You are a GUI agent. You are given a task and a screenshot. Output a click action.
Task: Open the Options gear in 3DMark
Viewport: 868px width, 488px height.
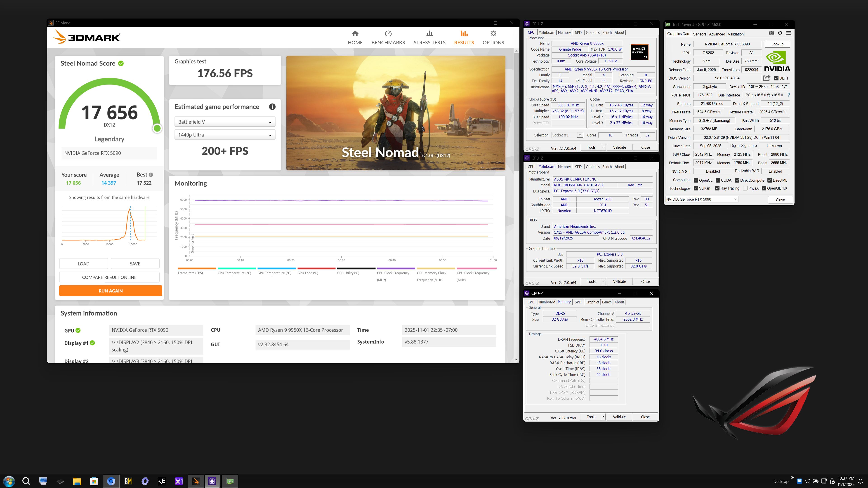point(493,34)
